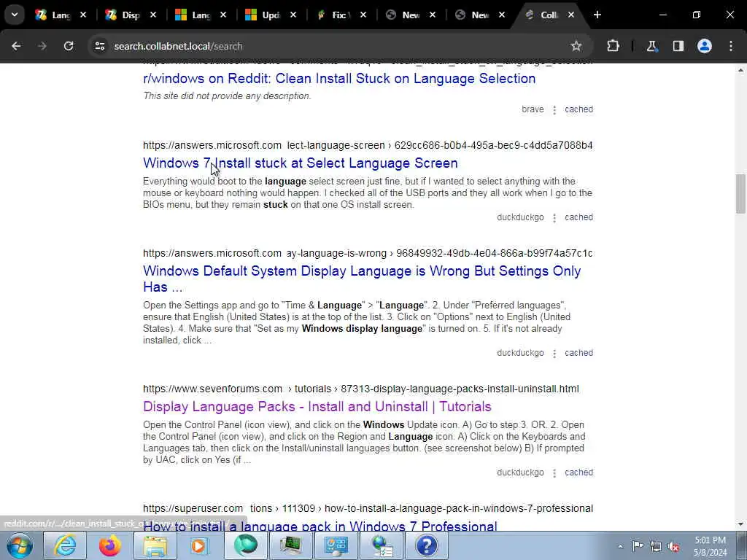Click 'duckduckgo' label under Windows 7 Install result
The width and height of the screenshot is (747, 560).
[x=520, y=217]
